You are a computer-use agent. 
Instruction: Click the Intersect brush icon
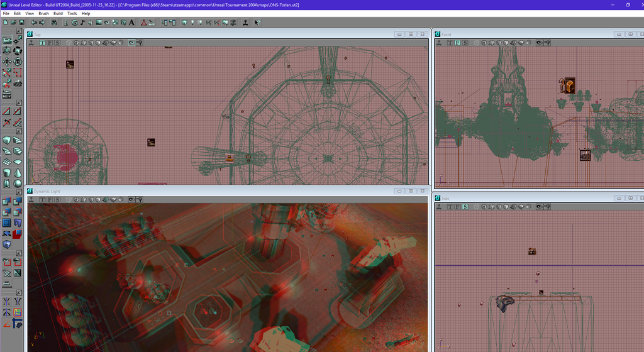pyautogui.click(x=7, y=212)
